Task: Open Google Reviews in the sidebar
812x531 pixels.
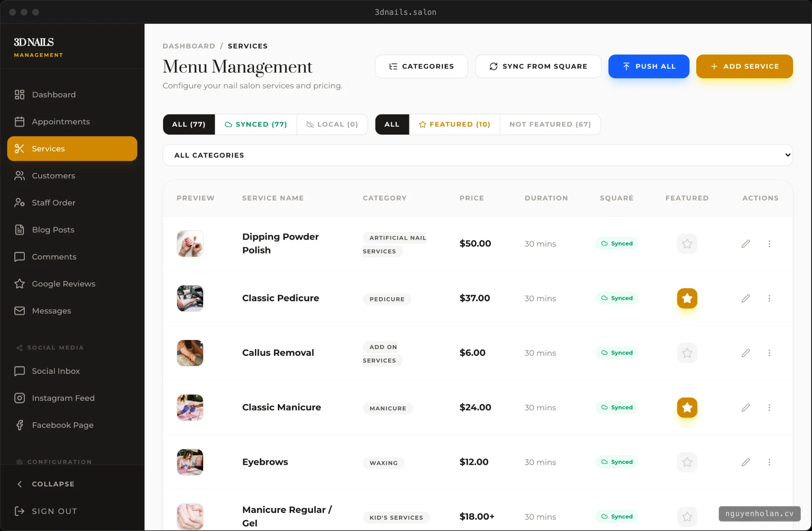Action: tap(72, 284)
